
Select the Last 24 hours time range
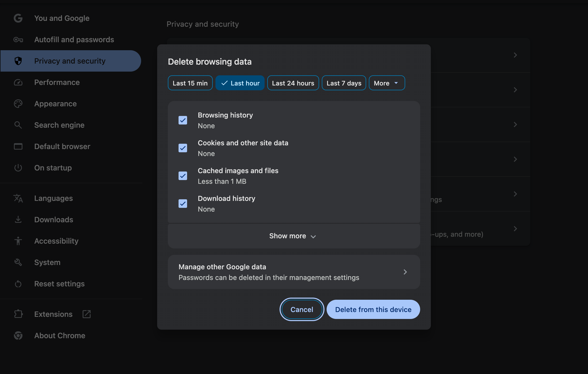[x=293, y=83]
